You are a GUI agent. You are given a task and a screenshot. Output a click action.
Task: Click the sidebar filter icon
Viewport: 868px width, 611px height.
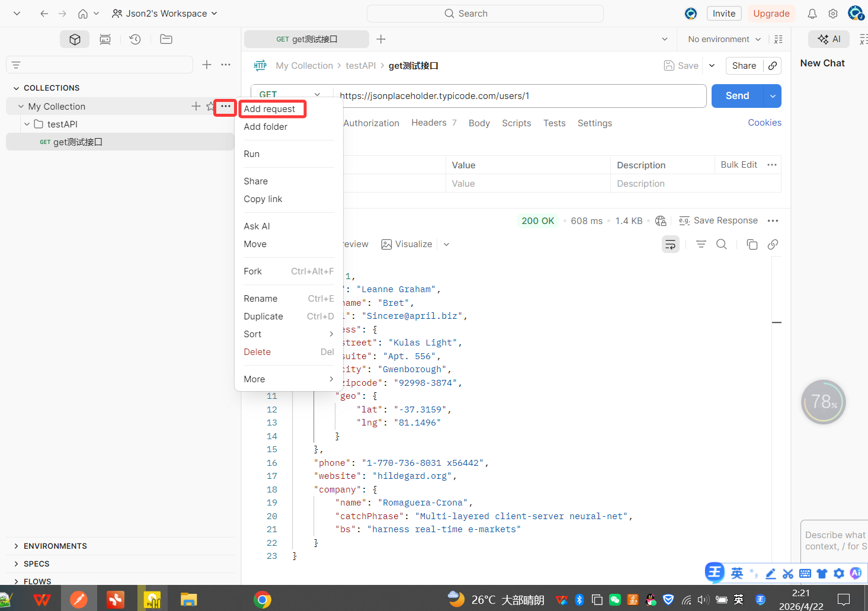[x=16, y=65]
